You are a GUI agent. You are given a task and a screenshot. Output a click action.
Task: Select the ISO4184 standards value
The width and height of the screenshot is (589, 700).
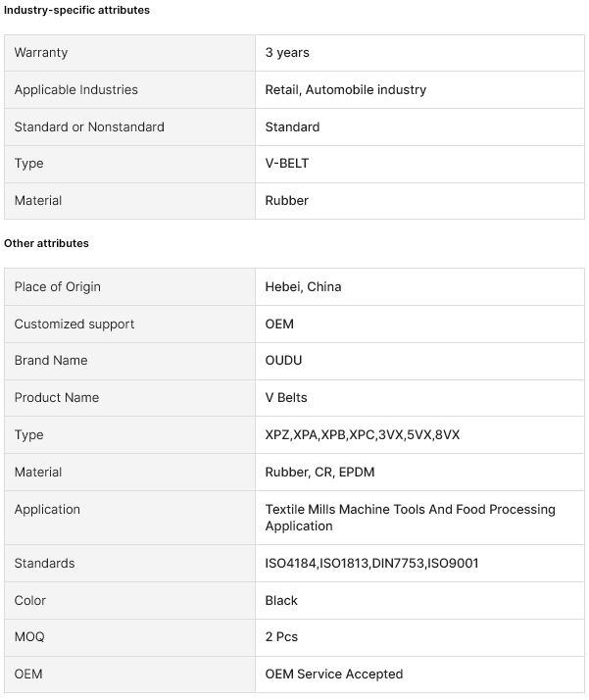[x=371, y=564]
